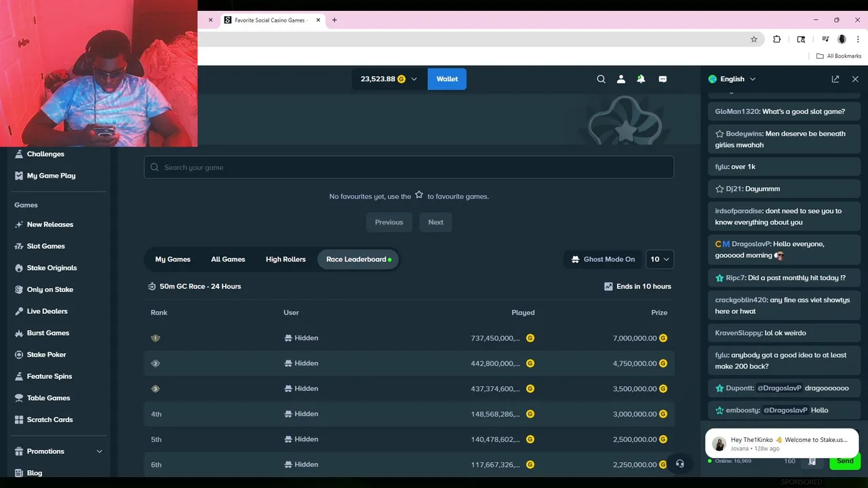This screenshot has width=868, height=488.
Task: Click Send in chat
Action: 845,462
